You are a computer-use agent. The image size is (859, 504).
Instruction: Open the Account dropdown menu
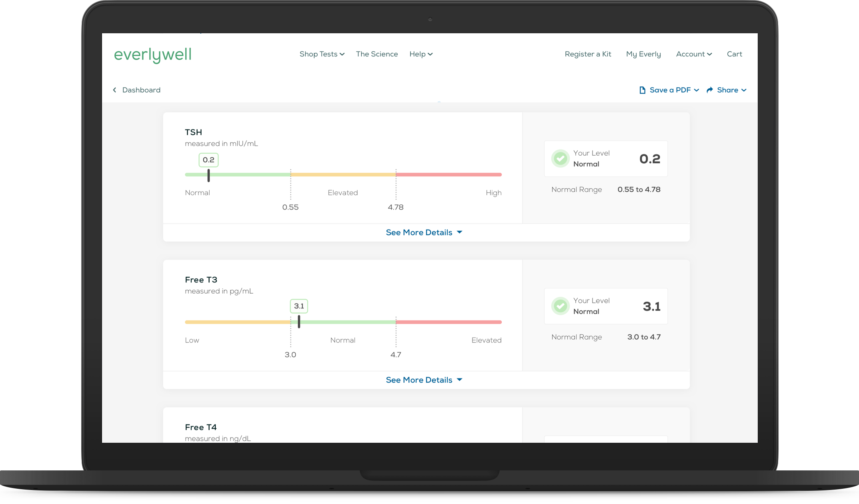[694, 54]
